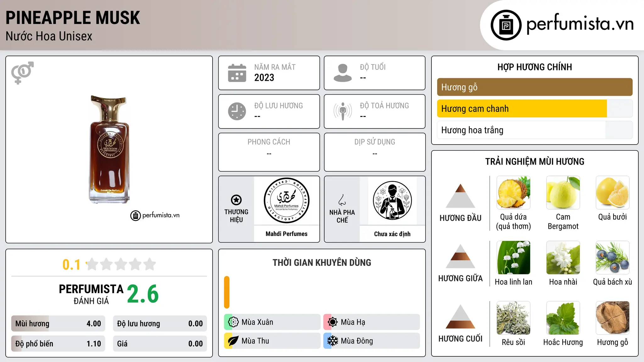644x362 pixels.
Task: Click the 0.1 user rating number
Action: coord(71,265)
